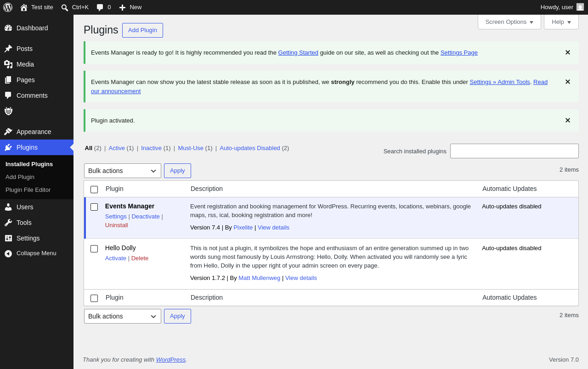Open Test site home icon
588x369 pixels.
click(24, 7)
